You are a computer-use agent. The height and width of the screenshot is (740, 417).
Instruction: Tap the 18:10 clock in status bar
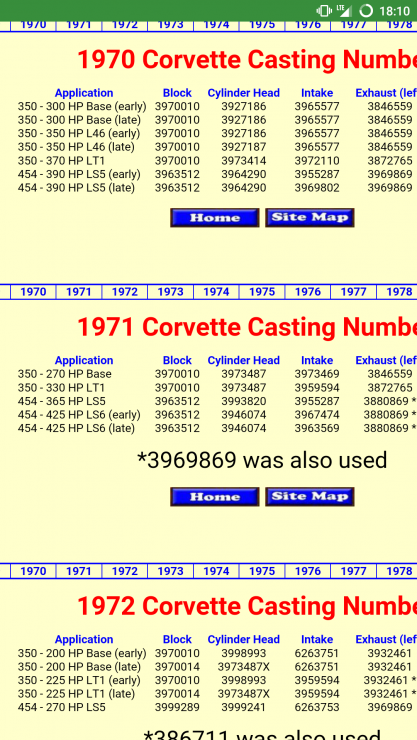(395, 10)
